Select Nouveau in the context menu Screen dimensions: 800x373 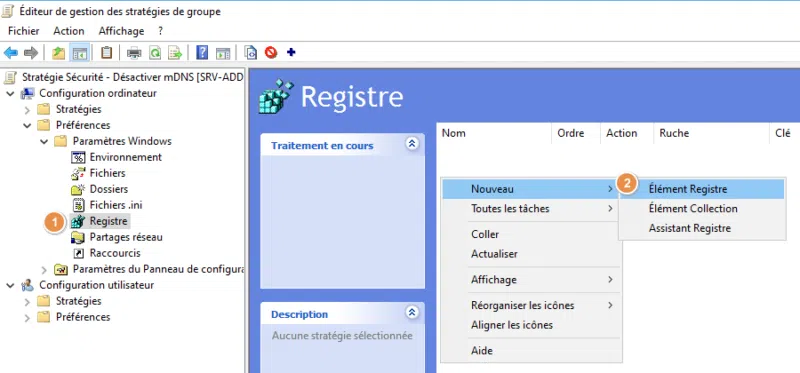530,189
